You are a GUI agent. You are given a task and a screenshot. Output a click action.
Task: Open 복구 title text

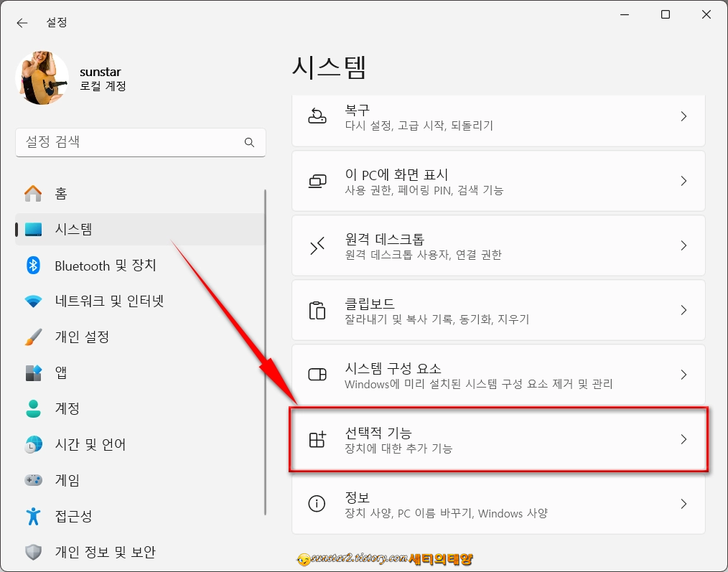pos(357,110)
